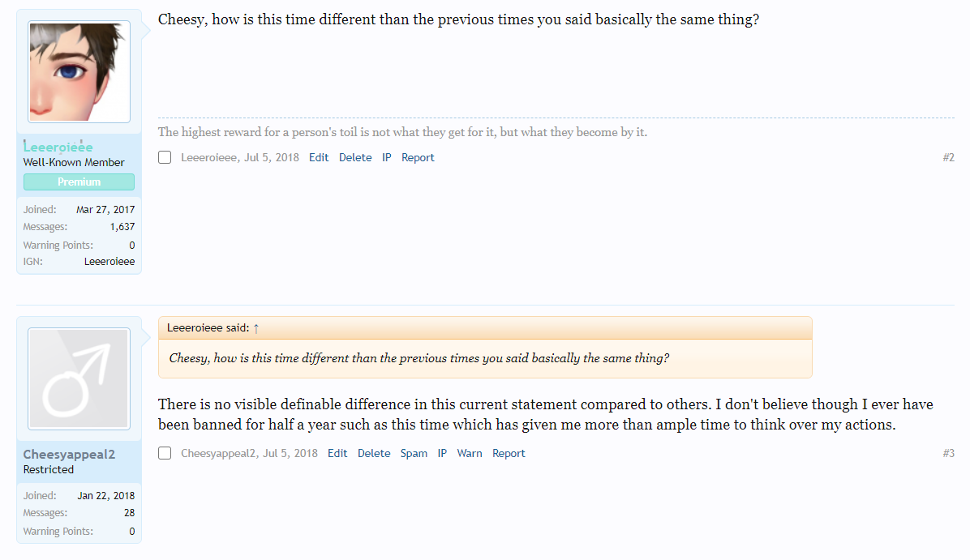
Task: Tick the checkbox on Leeeroieee's post
Action: click(x=165, y=157)
